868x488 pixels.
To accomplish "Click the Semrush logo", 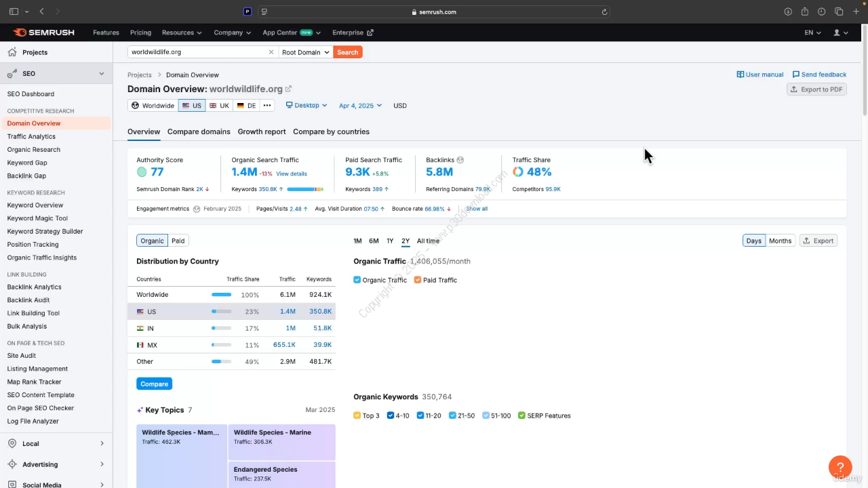I will 44,33.
